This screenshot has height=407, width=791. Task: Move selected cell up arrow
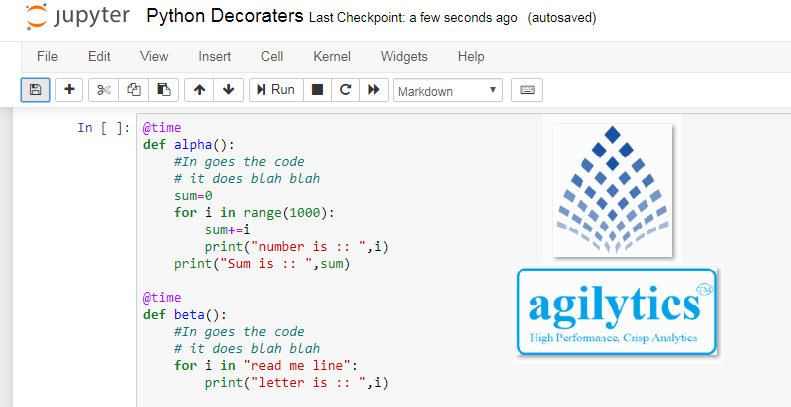click(199, 90)
